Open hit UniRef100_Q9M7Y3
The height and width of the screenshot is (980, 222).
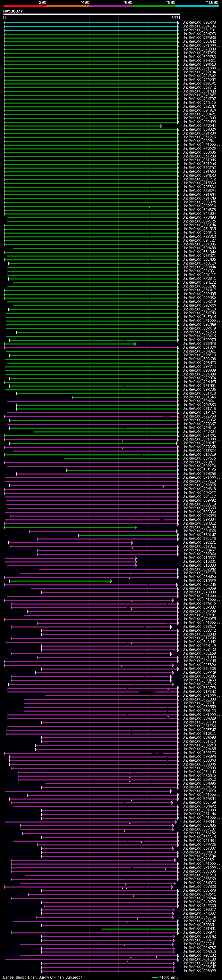coord(199,34)
